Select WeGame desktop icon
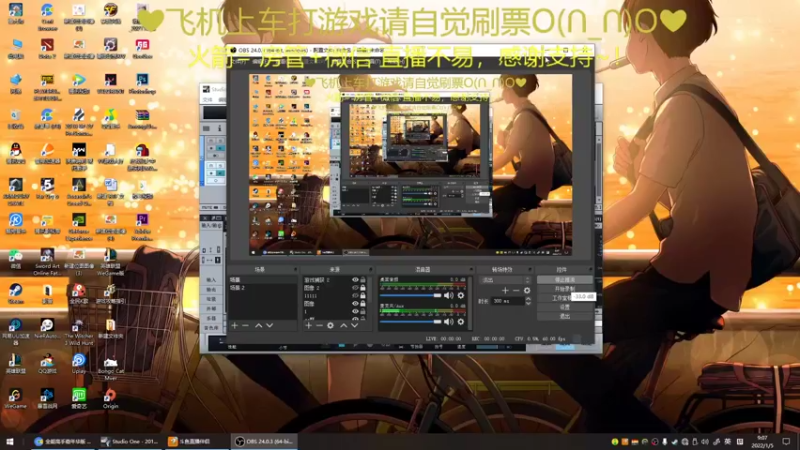 click(15, 398)
